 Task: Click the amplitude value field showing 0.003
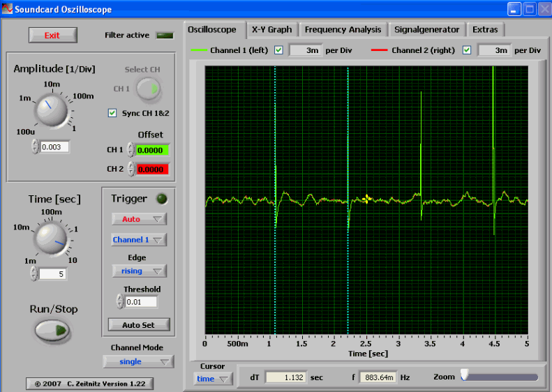click(x=54, y=147)
